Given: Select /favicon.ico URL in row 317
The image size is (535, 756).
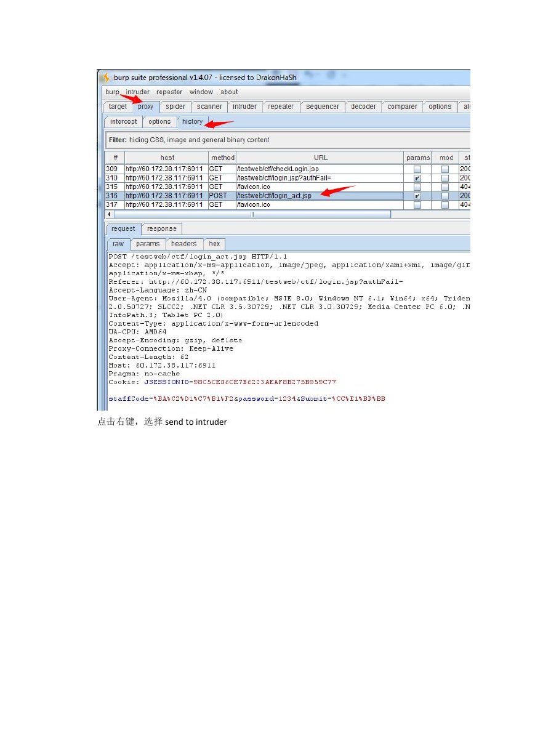Looking at the screenshot, I should (320, 204).
